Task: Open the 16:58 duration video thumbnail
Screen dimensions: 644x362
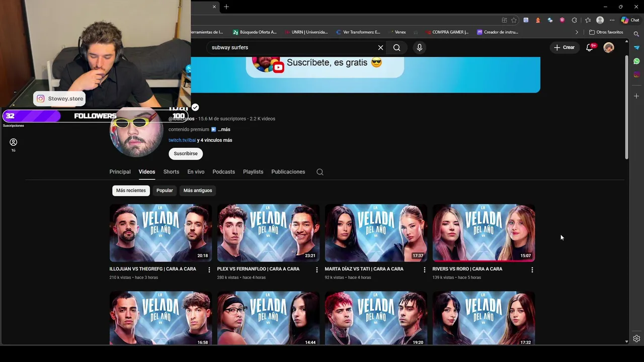Action: click(x=160, y=318)
